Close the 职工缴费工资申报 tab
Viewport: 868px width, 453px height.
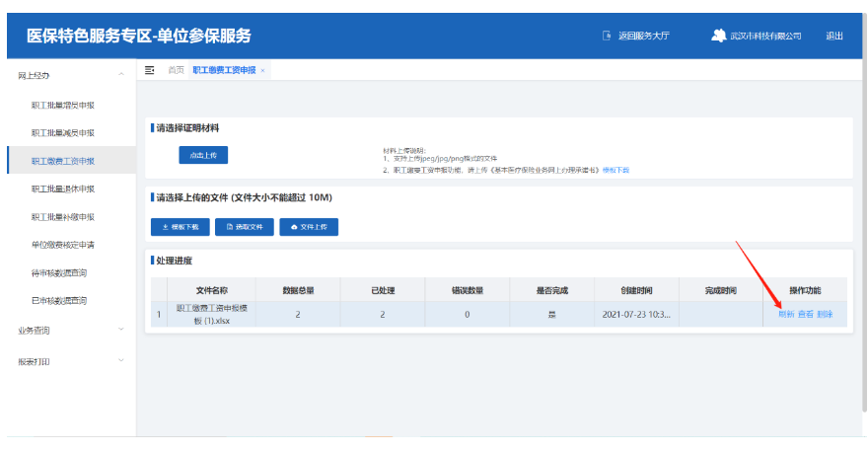[262, 71]
